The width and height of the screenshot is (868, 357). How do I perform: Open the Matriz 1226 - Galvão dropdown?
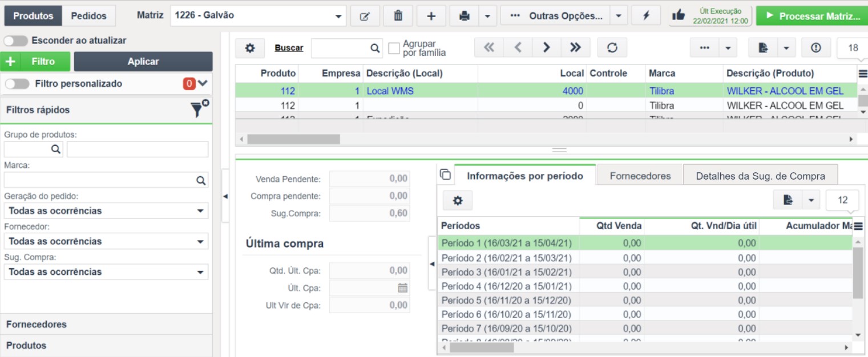click(259, 16)
